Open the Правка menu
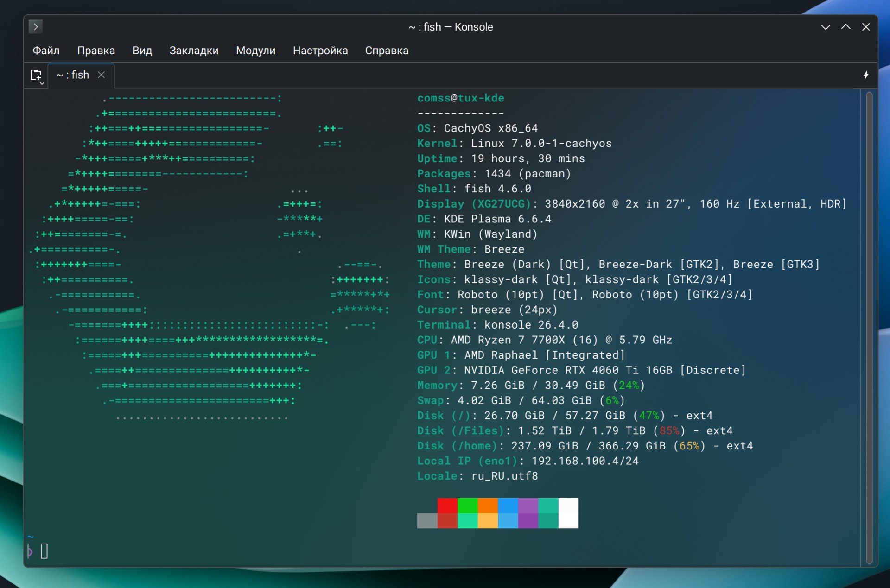The height and width of the screenshot is (588, 890). tap(96, 51)
